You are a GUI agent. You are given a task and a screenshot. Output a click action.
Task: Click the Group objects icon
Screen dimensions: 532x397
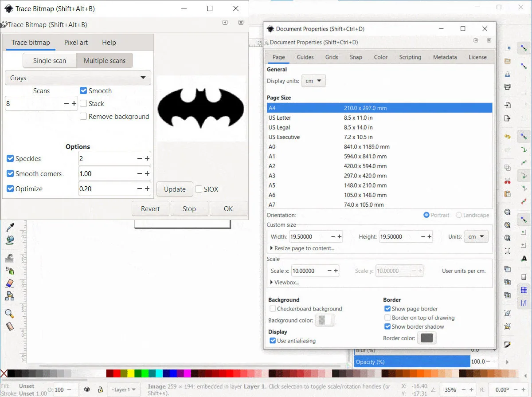pos(508,313)
